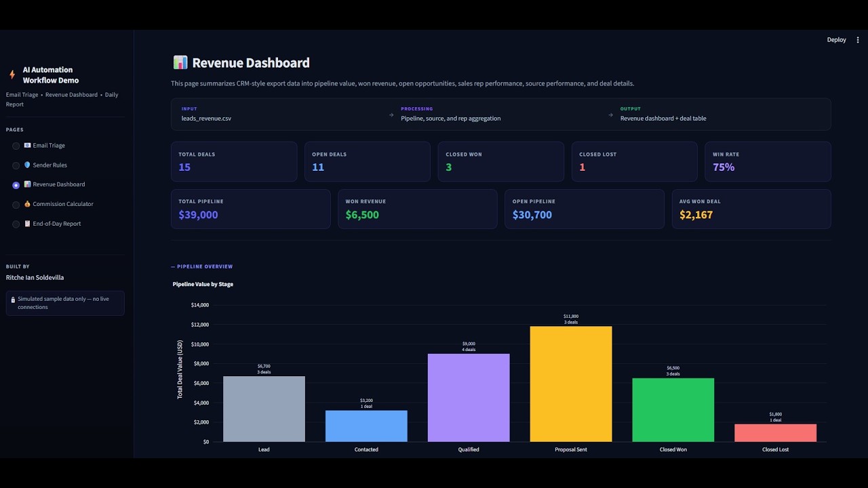Click the Pages sidebar section label
The height and width of the screenshot is (488, 868).
15,130
